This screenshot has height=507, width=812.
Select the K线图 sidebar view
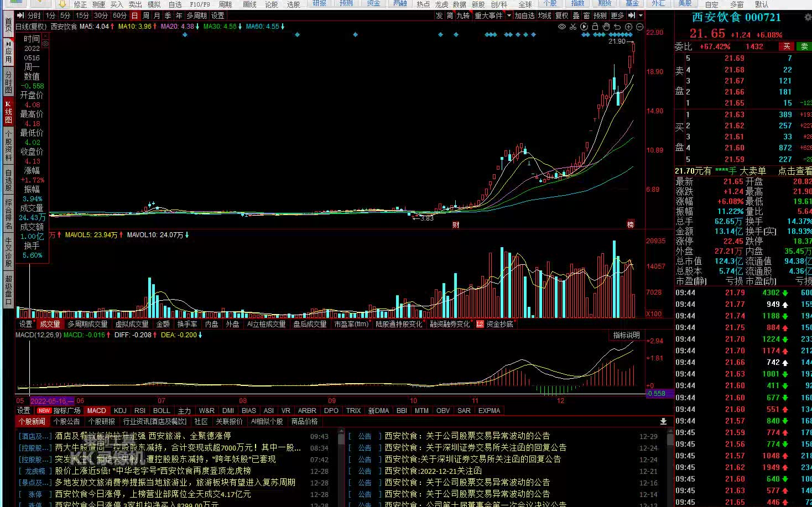coord(8,112)
